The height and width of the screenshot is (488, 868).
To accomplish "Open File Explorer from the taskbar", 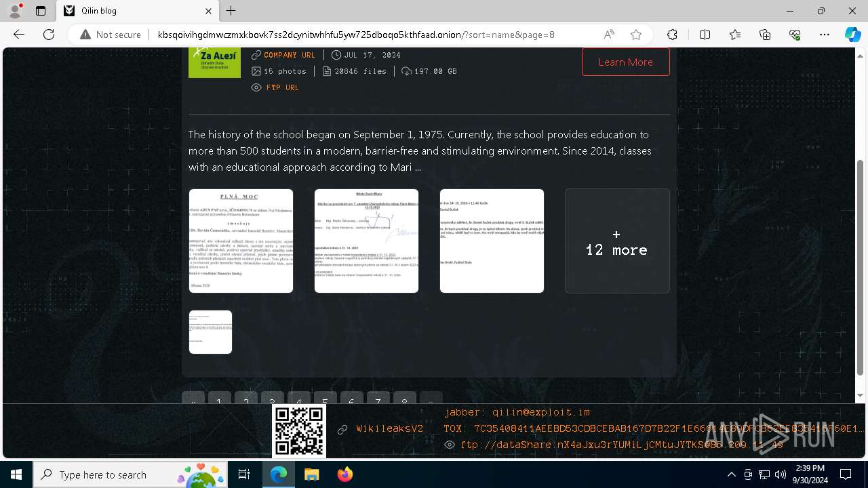I will tap(311, 474).
